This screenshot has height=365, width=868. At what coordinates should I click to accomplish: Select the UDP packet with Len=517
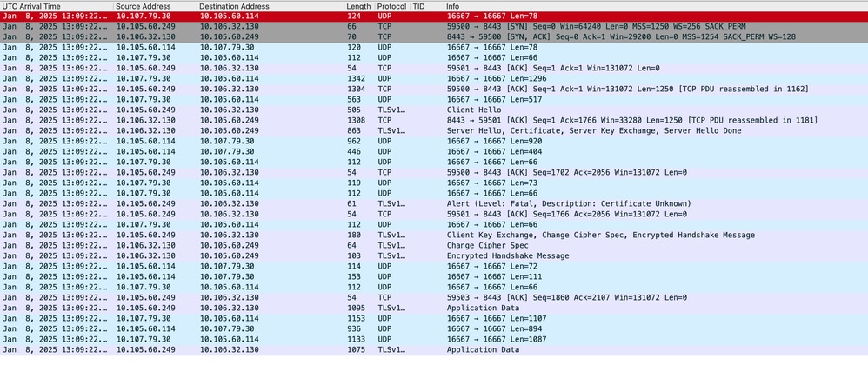pos(434,100)
